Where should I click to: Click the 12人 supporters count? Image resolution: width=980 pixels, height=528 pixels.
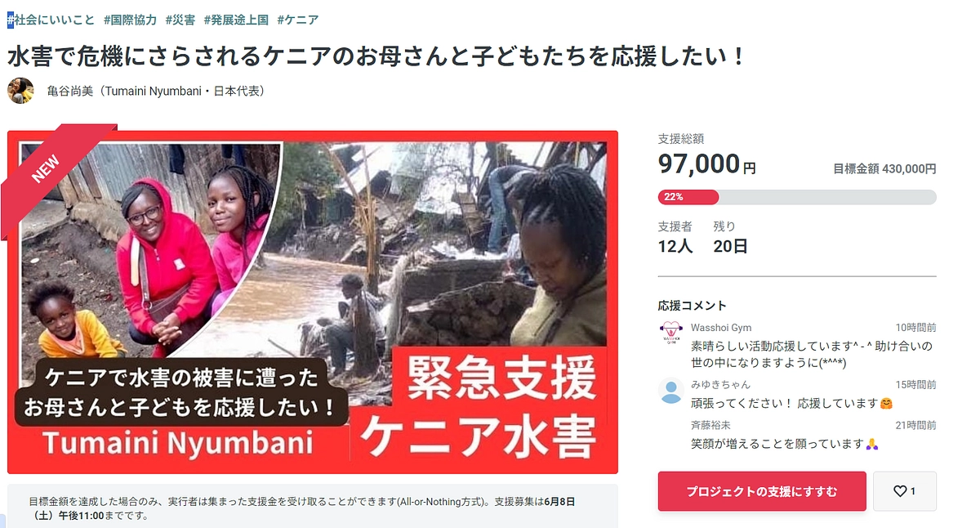tap(675, 245)
